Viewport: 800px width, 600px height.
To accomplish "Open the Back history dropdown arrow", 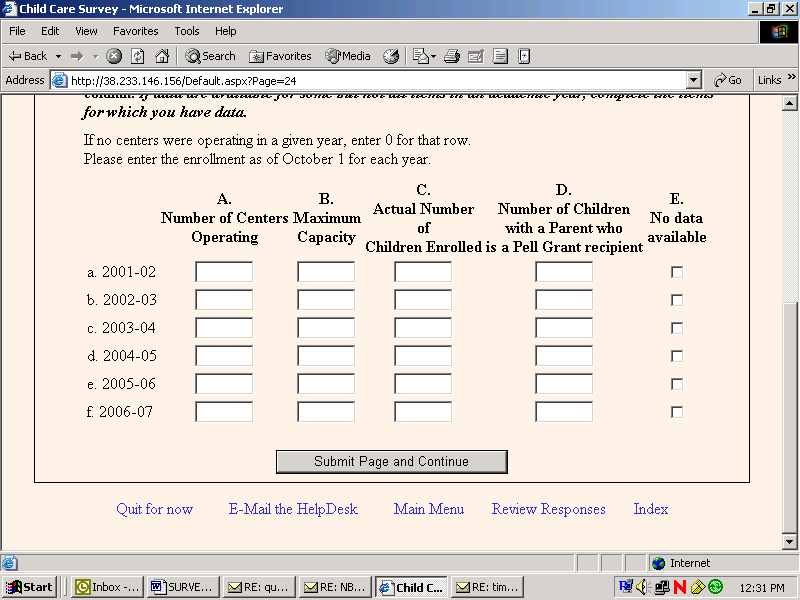I will [58, 56].
